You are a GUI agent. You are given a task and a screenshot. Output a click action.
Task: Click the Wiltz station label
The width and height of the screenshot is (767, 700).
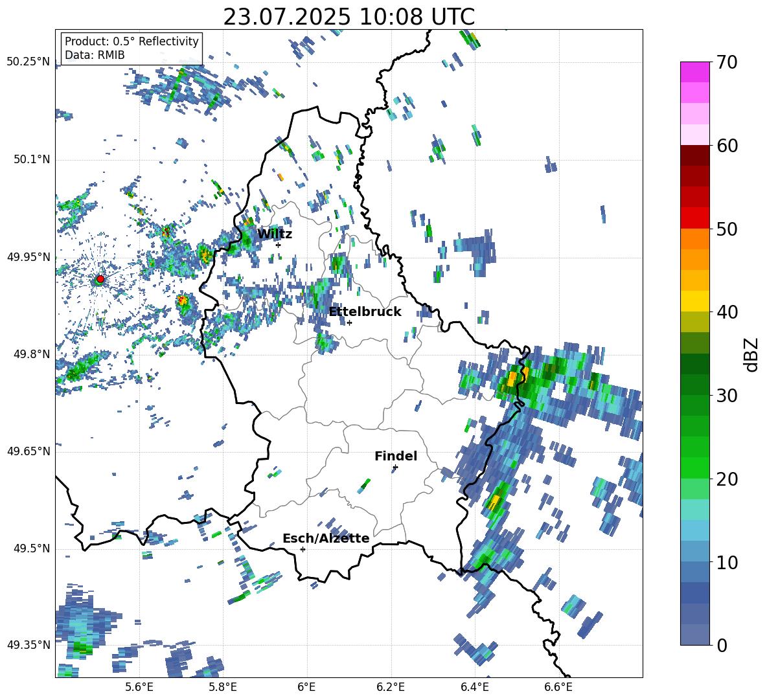point(275,234)
